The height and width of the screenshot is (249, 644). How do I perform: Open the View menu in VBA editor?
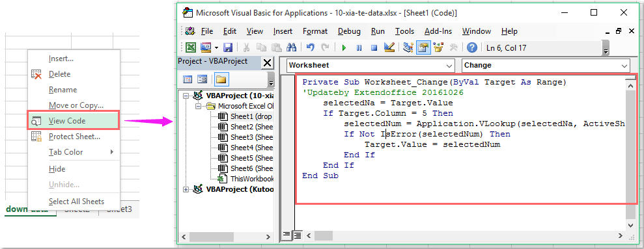tap(255, 31)
